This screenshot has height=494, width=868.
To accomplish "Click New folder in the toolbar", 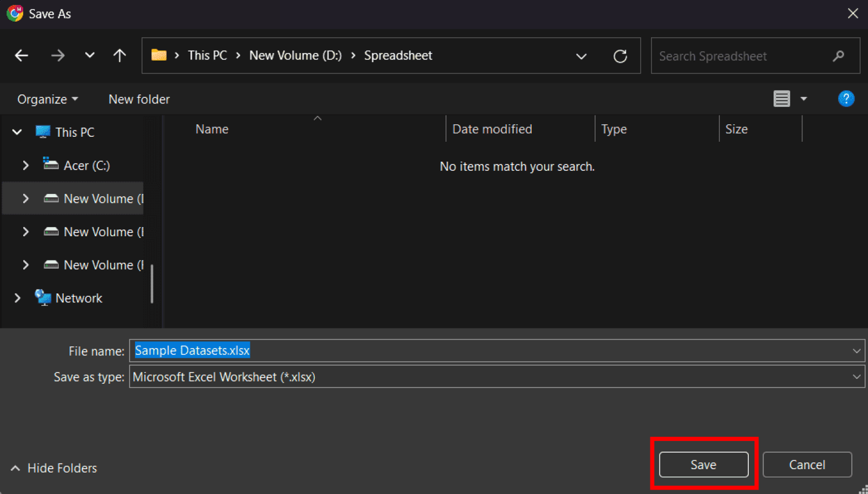I will coord(139,99).
